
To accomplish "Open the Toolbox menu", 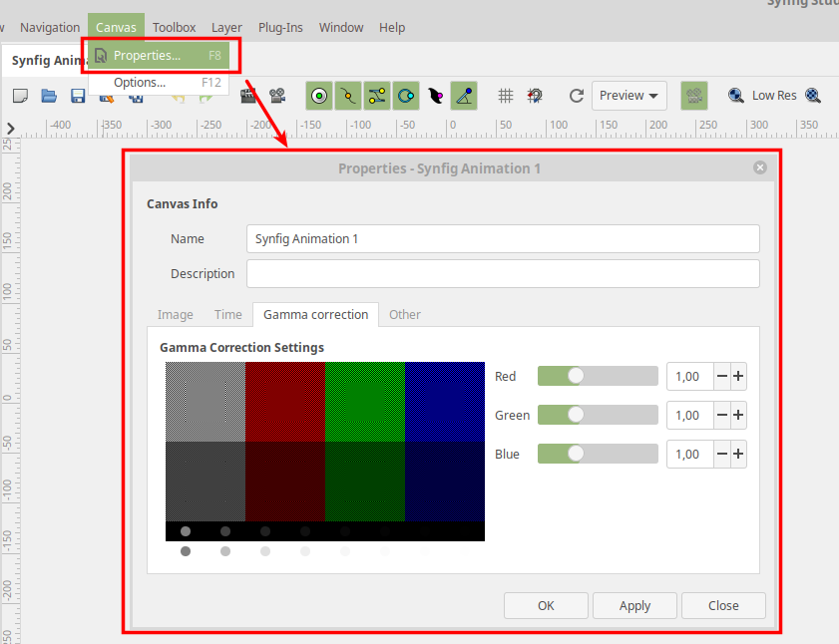I will (174, 27).
